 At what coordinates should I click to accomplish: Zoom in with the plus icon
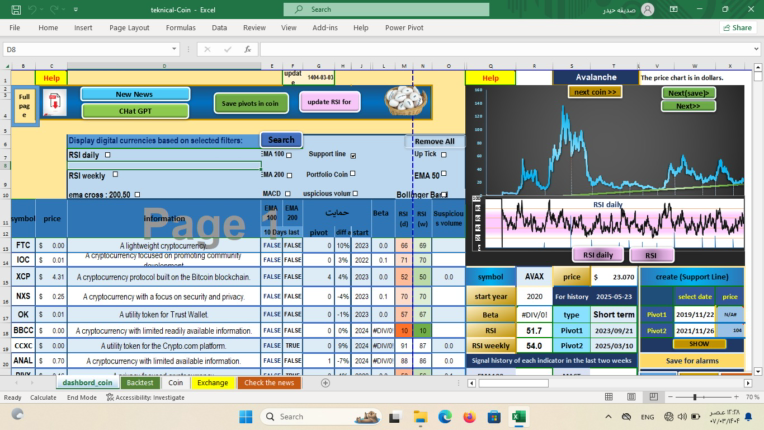[736, 397]
